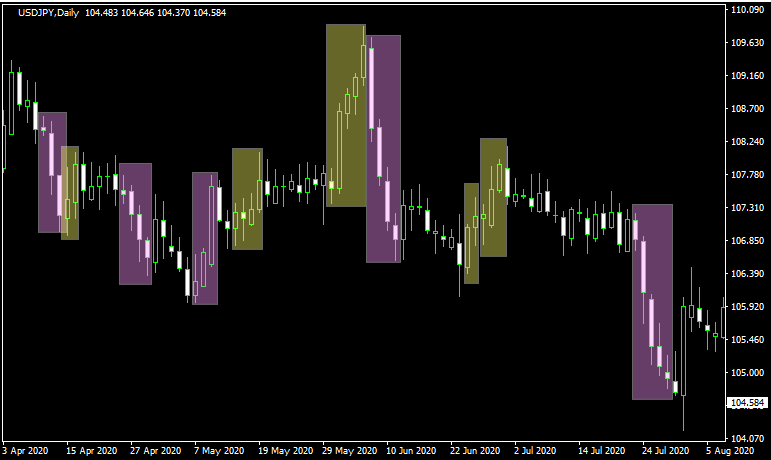Click the 108.700 price scale label
Screen dimensions: 771x460
747,109
